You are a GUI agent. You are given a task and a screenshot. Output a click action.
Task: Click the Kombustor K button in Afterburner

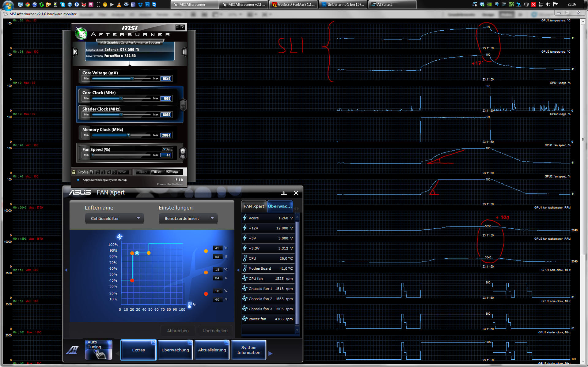coord(75,52)
